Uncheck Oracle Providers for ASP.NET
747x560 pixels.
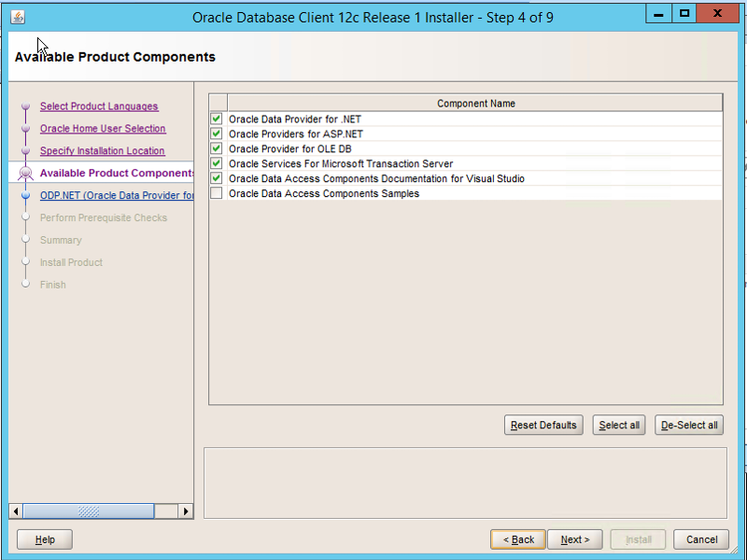[216, 133]
